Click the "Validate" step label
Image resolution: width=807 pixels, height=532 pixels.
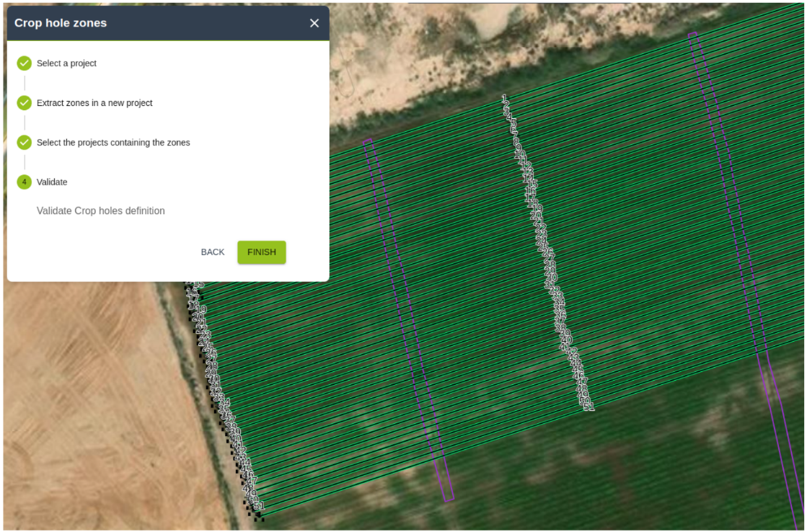pos(52,182)
